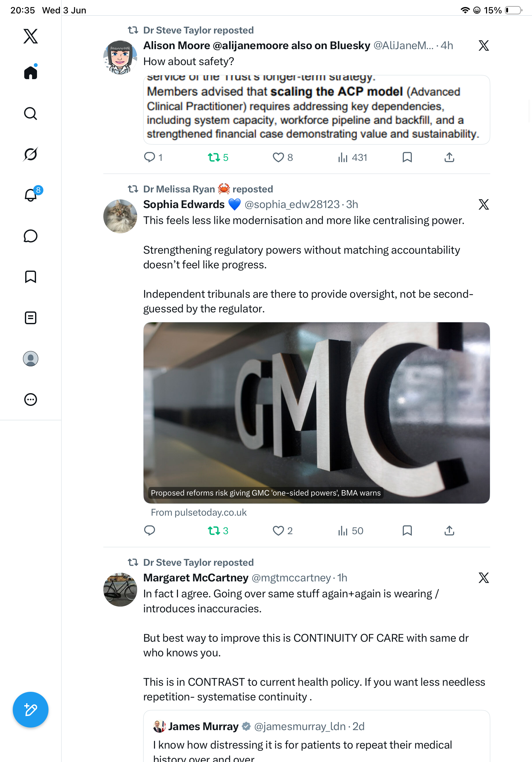Open Grok menu on Margaret McCartney's post

coord(484,578)
